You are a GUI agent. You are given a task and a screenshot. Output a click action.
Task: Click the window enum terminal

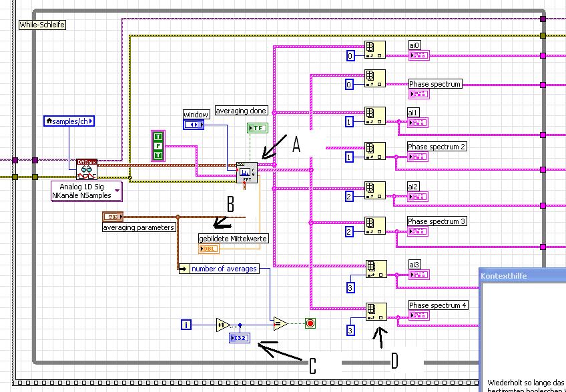pos(194,125)
